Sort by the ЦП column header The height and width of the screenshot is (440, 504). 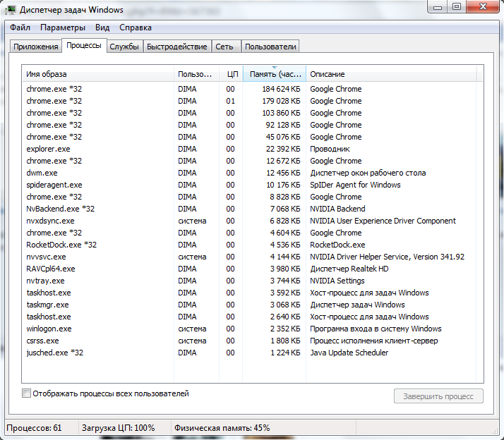(x=231, y=74)
